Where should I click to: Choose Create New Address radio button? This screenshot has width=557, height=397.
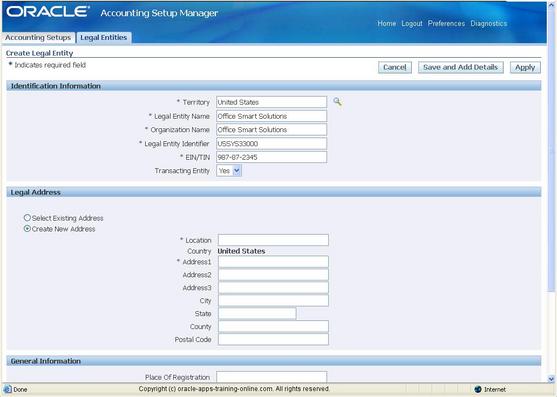(27, 229)
